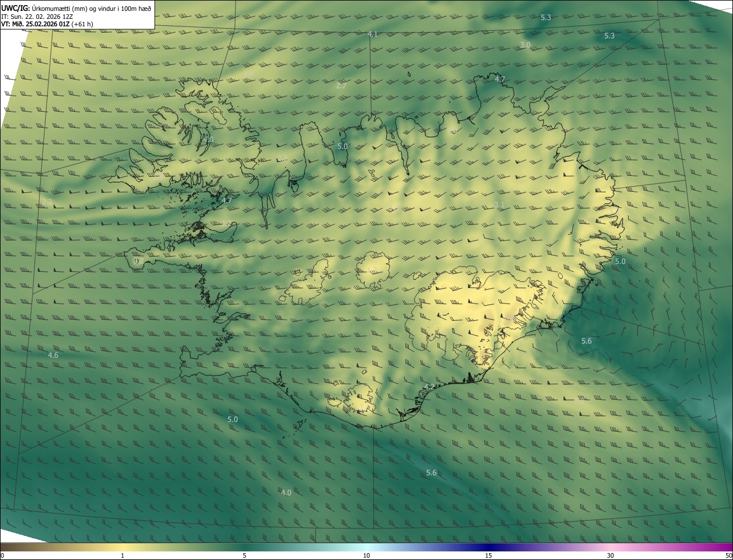Viewport: 733px width, 560px height.
Task: Click the colorbar tick label '10'
Action: [366, 555]
